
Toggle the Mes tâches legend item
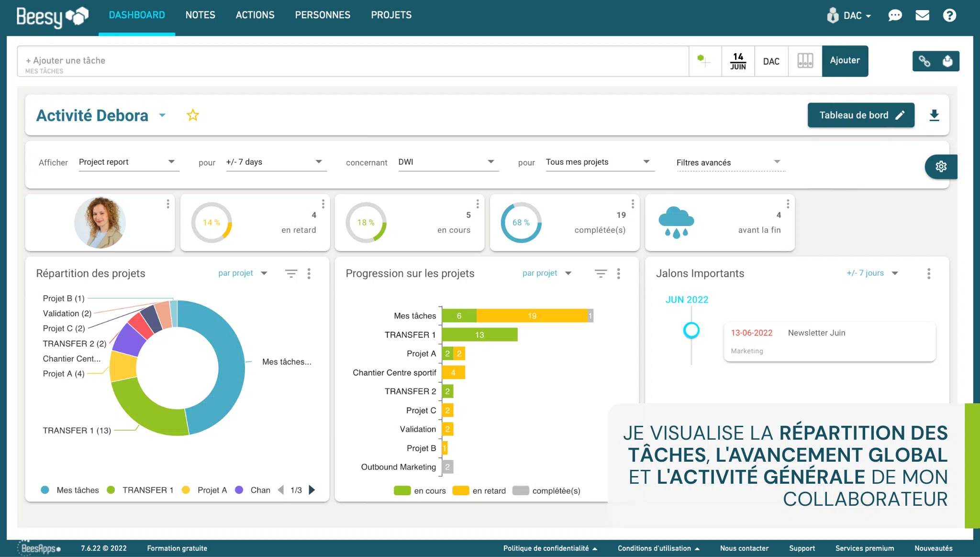pos(70,490)
